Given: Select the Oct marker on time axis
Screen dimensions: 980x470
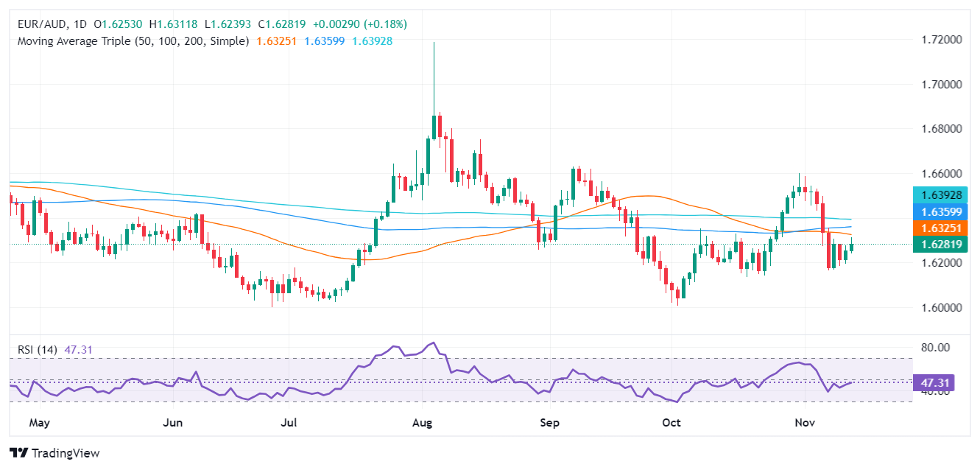Looking at the screenshot, I should pos(671,423).
